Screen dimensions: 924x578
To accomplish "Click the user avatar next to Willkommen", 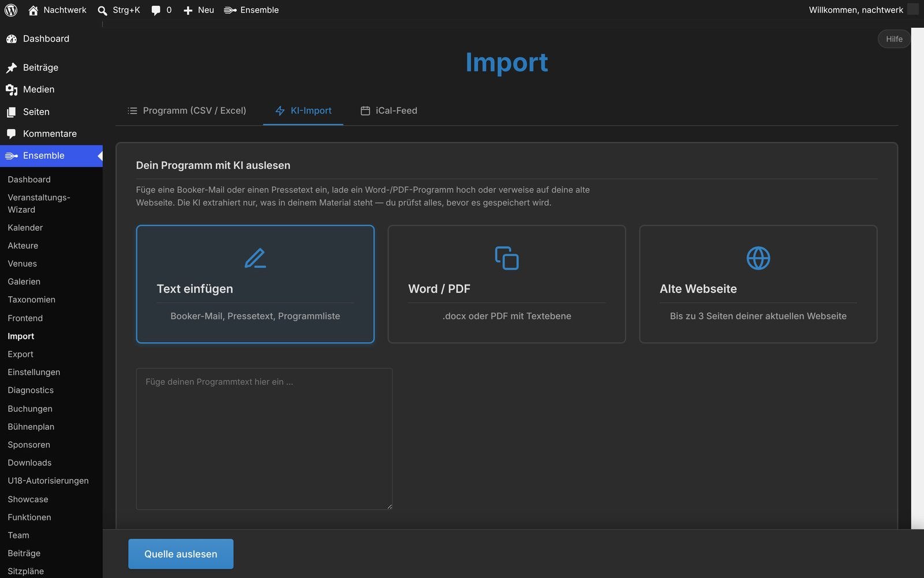I will 913,10.
